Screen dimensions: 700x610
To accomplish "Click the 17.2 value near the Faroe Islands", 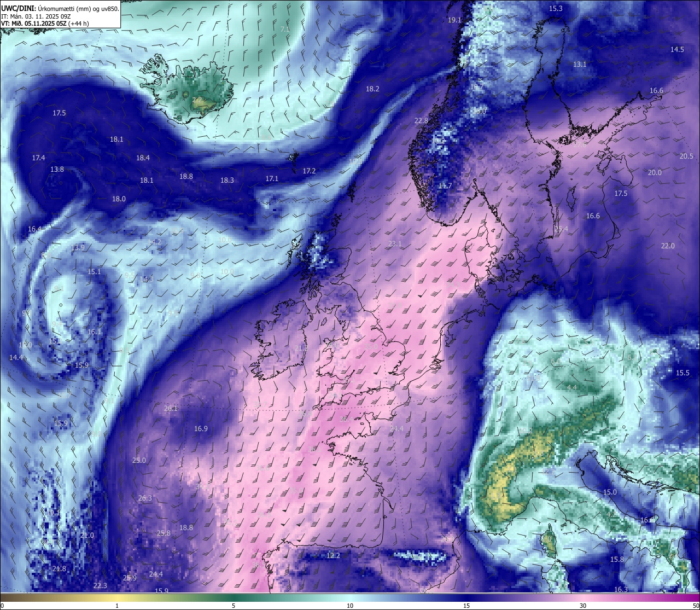I will tap(310, 171).
